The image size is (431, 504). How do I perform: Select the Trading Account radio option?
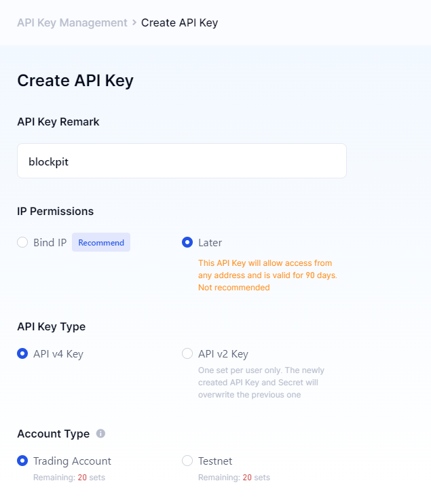23,461
